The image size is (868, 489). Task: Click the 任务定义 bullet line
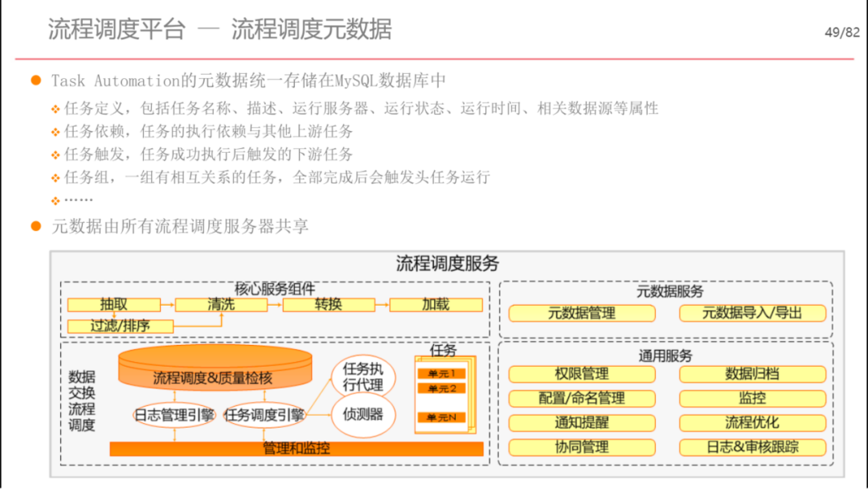pos(361,109)
